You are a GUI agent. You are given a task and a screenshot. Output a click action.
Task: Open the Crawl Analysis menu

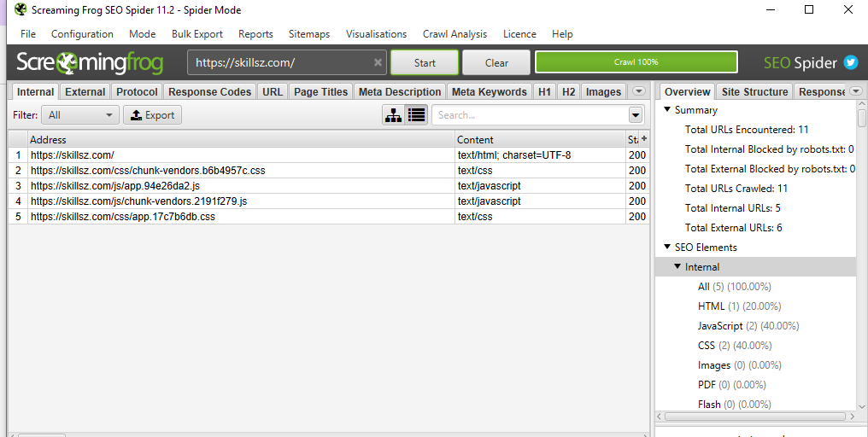pos(455,34)
